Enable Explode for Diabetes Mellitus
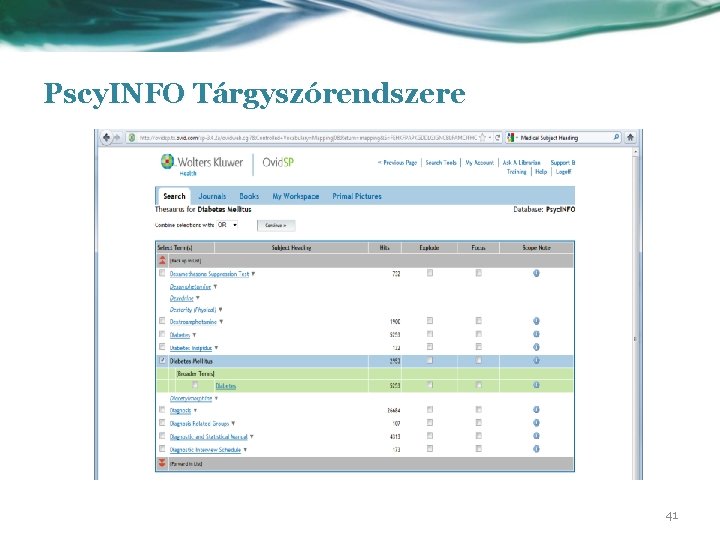 [x=430, y=360]
